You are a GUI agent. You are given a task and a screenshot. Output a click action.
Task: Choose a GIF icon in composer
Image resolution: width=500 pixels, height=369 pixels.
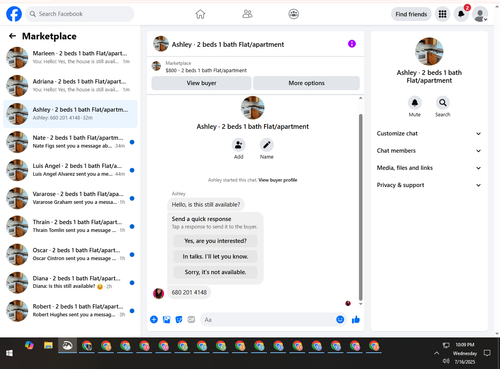pos(191,320)
